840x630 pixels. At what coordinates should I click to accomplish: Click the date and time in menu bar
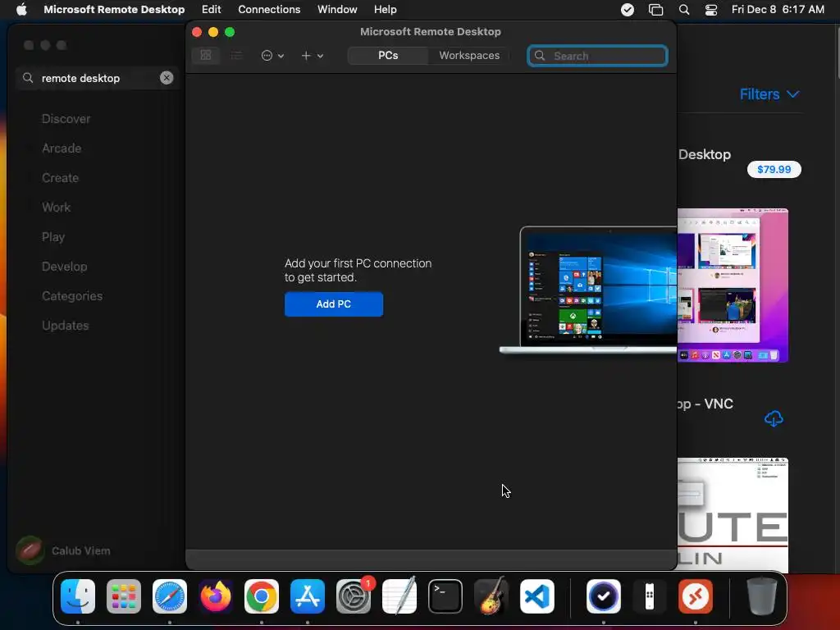pos(778,10)
